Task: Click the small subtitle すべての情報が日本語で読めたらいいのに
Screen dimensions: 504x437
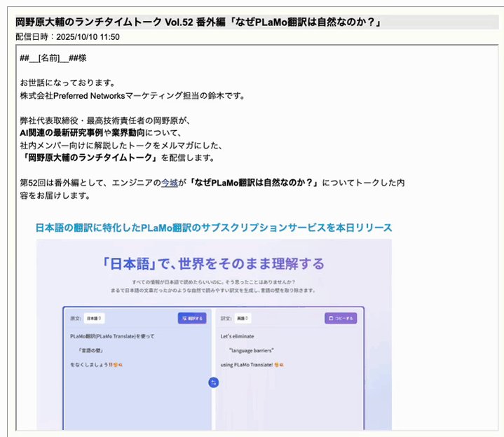Action: (x=213, y=282)
